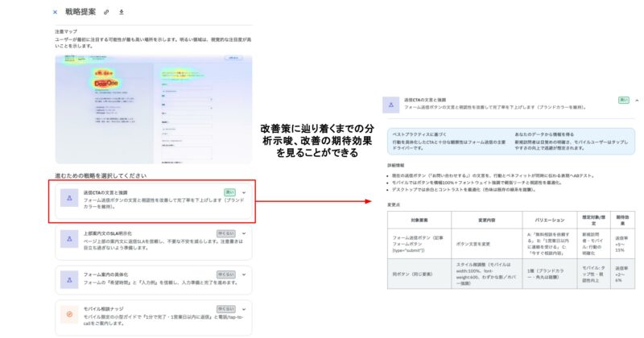Click flask icon of フォーム案内の具体化 card
The image size is (644, 338).
69,279
